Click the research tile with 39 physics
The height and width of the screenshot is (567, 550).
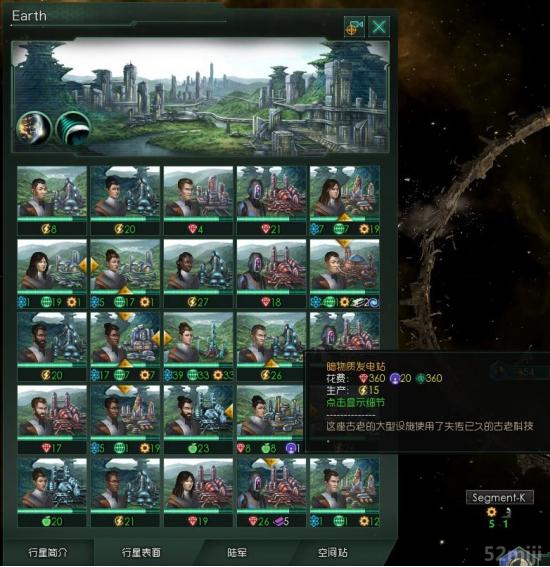[x=198, y=347]
